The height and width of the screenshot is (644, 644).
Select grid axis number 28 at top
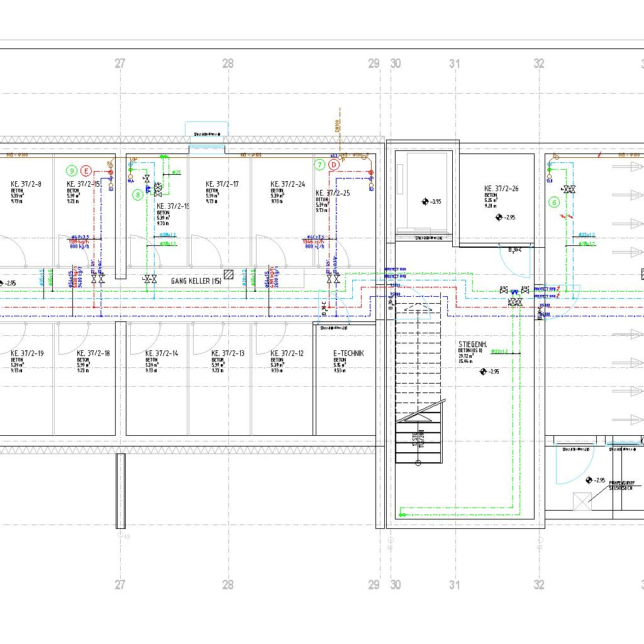pyautogui.click(x=228, y=64)
